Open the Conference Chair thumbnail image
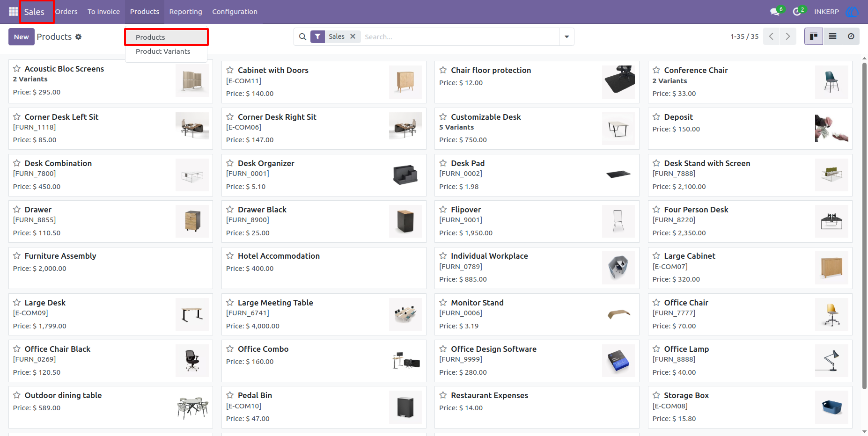 [831, 82]
